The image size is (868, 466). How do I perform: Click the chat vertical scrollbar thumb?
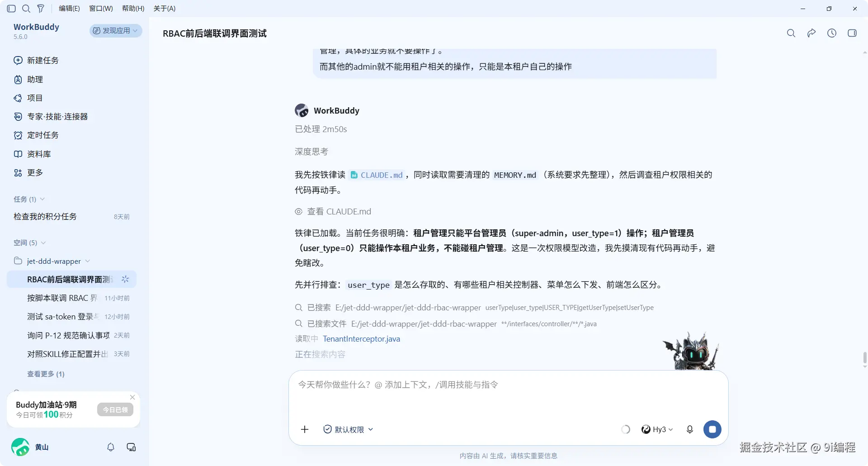(865, 358)
